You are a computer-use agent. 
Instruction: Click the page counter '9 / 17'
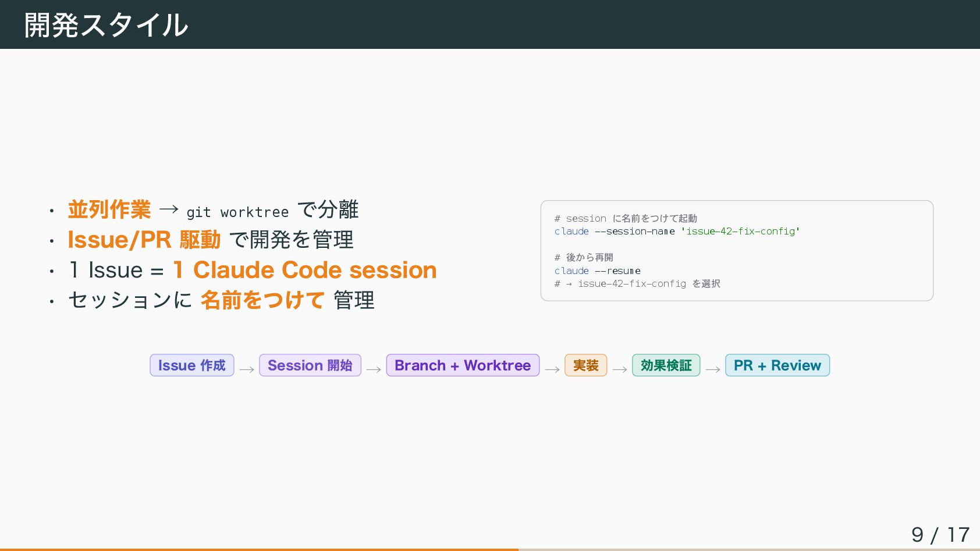(940, 535)
